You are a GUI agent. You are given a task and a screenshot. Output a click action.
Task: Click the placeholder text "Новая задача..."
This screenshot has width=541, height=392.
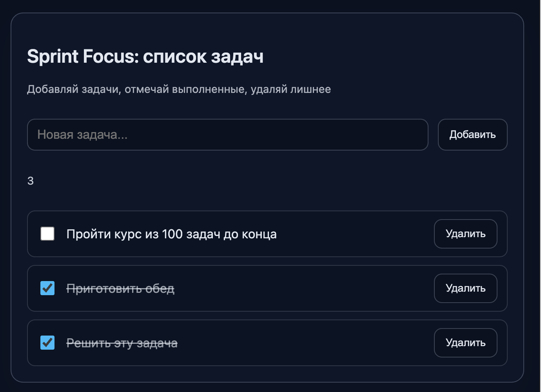[82, 134]
